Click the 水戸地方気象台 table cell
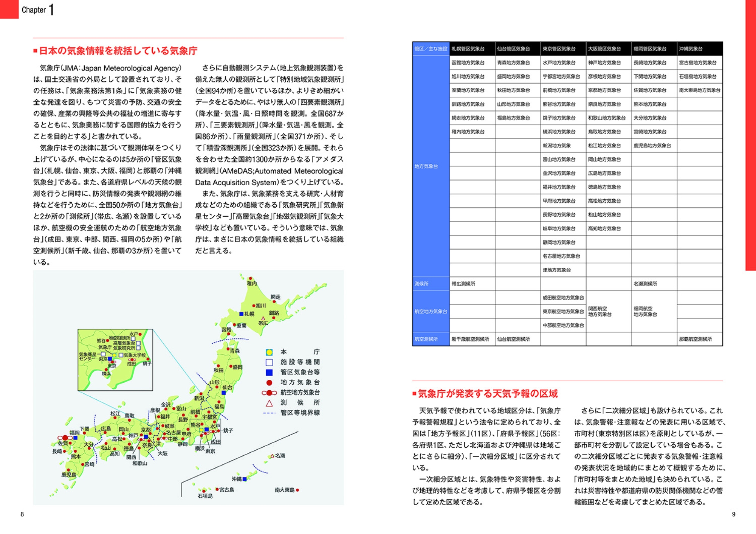756x534 pixels. pyautogui.click(x=563, y=63)
